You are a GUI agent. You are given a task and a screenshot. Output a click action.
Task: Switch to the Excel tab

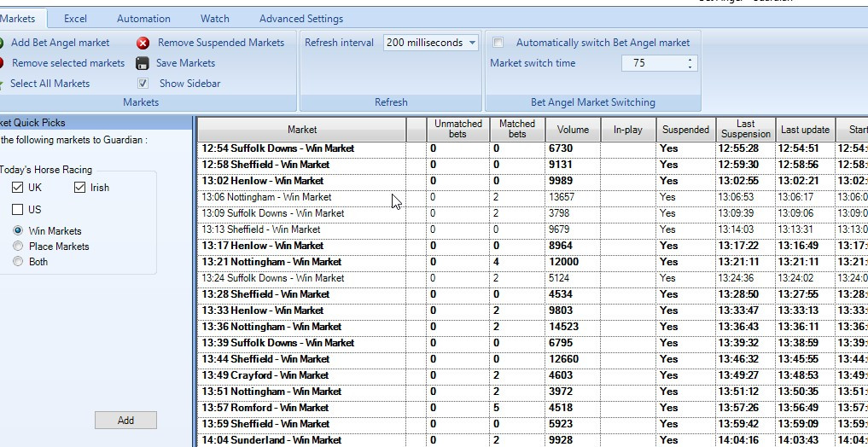[75, 18]
